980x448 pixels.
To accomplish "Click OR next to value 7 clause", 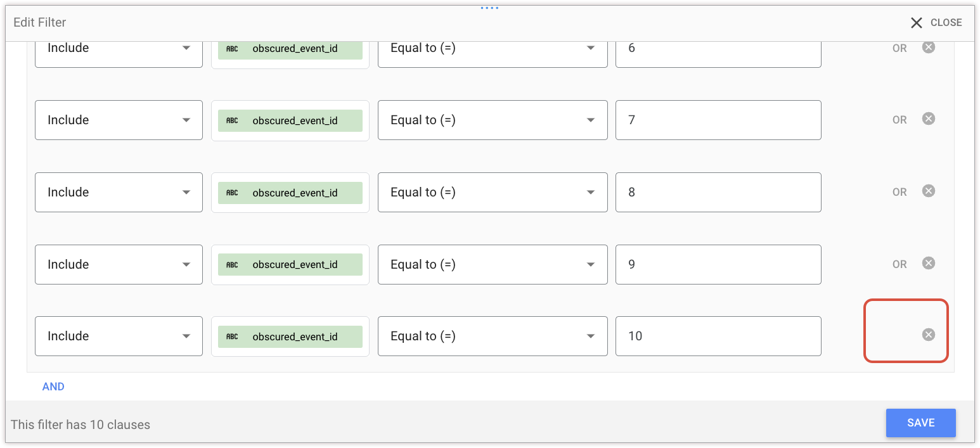I will tap(899, 120).
